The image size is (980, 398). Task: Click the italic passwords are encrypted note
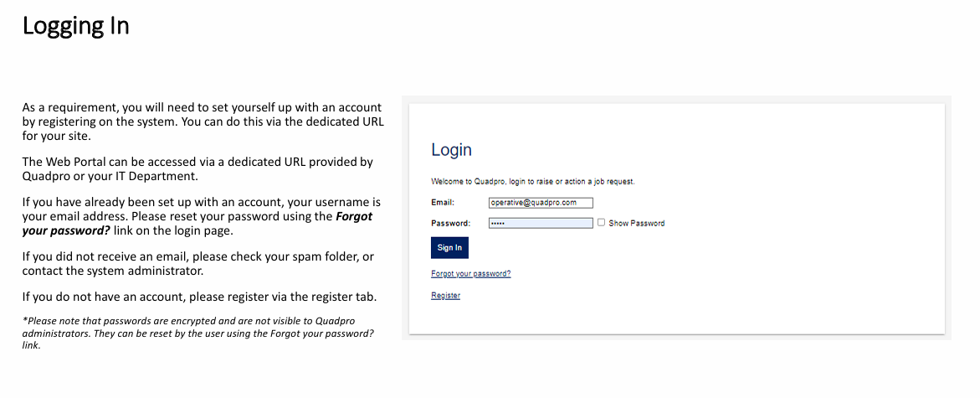click(x=198, y=333)
